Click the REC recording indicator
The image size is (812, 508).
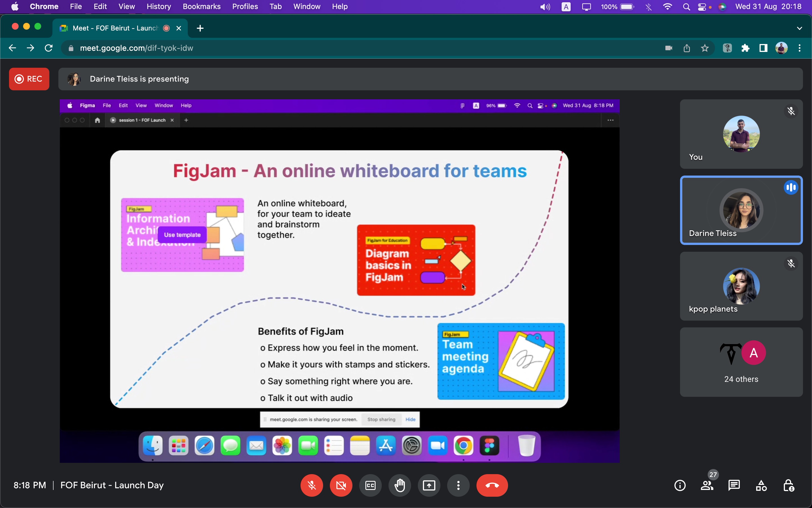[x=29, y=79]
